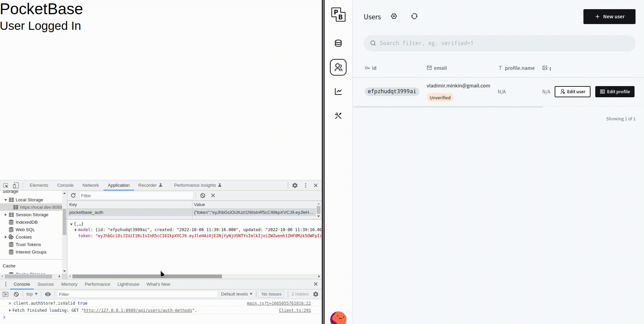Select the Inspect element tool in DevTools
Screen dimensions: 644x324
click(x=5, y=185)
